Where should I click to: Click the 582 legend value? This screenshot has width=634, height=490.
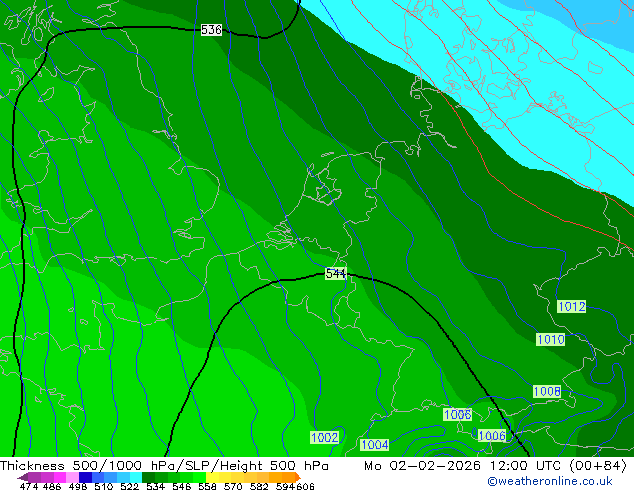[x=259, y=486]
